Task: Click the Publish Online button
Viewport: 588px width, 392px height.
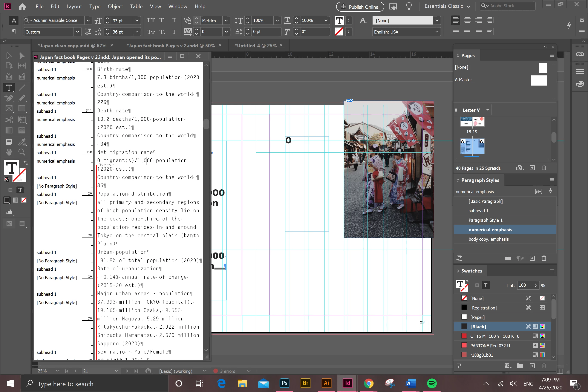Action: coord(360,7)
